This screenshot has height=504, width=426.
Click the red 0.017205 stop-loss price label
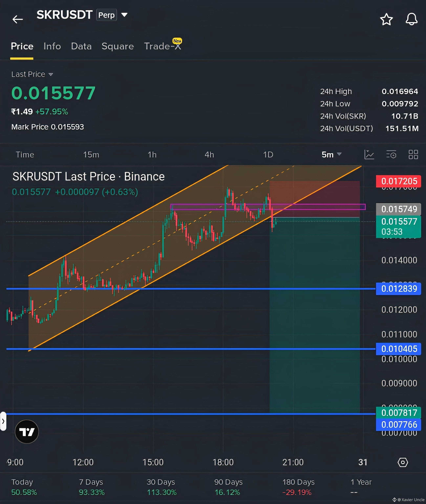pos(398,181)
